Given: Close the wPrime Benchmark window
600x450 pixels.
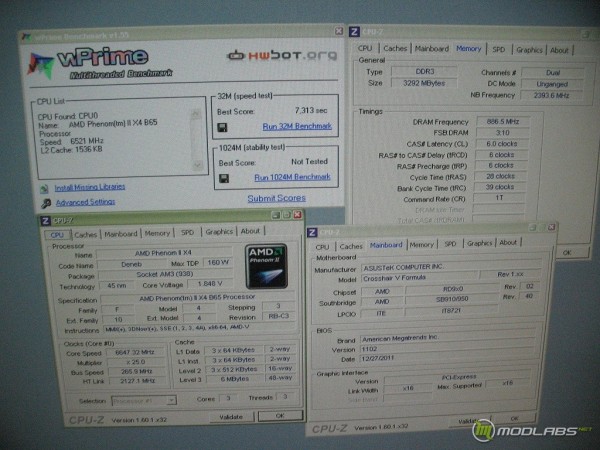Looking at the screenshot, I should pyautogui.click(x=339, y=31).
